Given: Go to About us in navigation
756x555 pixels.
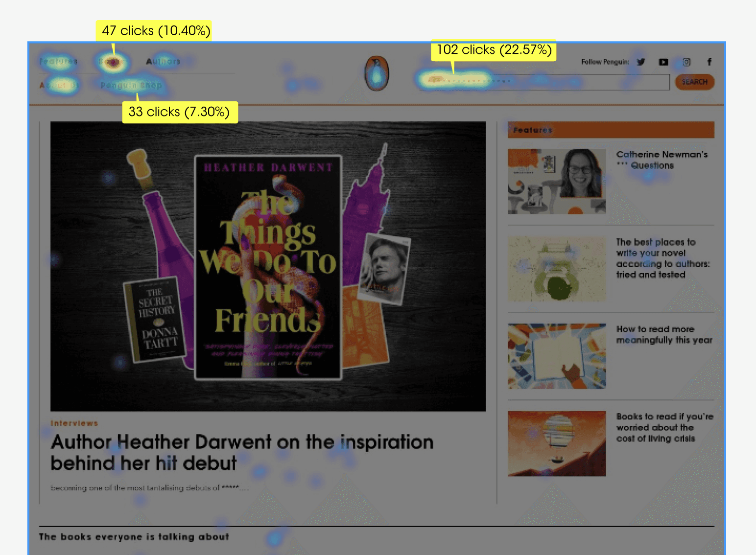Looking at the screenshot, I should [x=58, y=85].
